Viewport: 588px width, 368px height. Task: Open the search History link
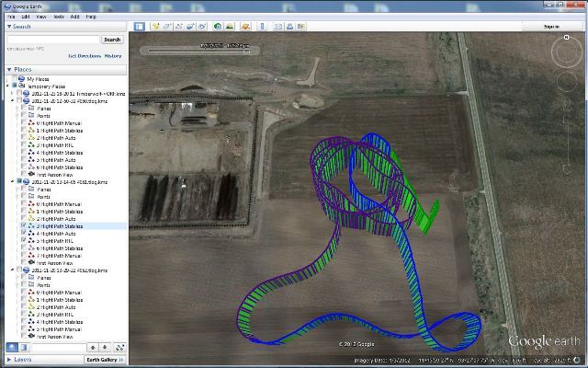pos(113,56)
